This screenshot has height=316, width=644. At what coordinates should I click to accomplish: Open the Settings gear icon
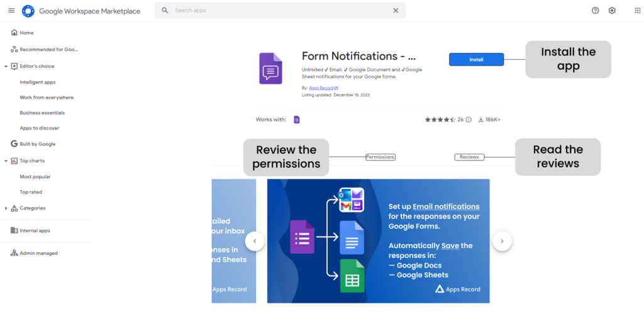point(612,11)
